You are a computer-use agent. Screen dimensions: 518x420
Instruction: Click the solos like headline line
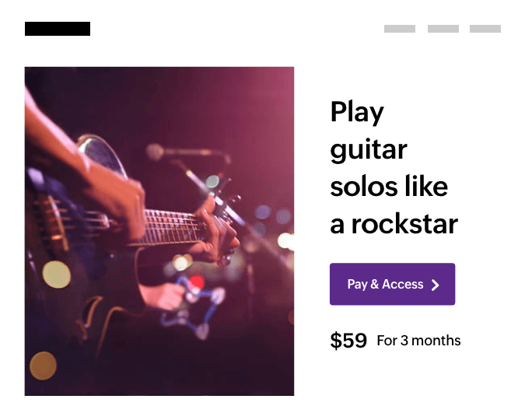tap(389, 187)
